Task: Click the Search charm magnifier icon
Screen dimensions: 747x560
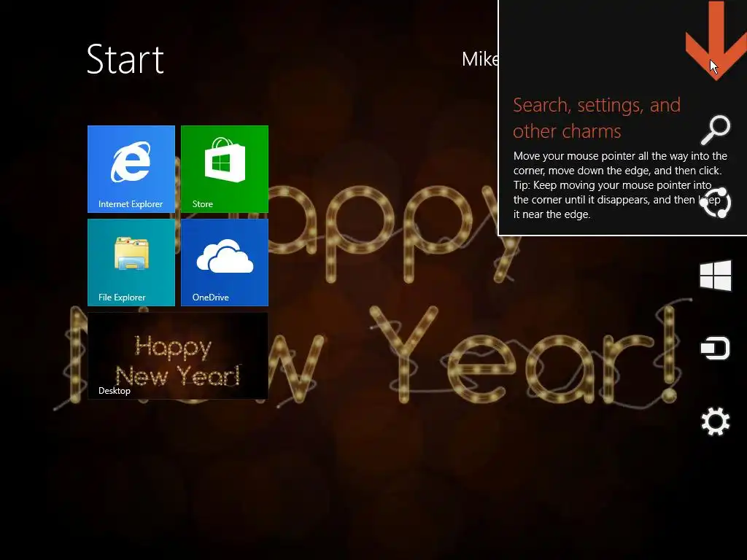Action: pos(716,130)
